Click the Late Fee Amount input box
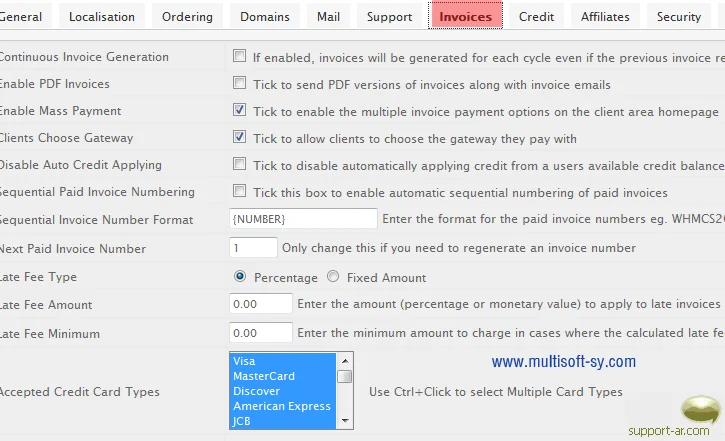Viewport: 725px width, 441px height. pos(260,304)
